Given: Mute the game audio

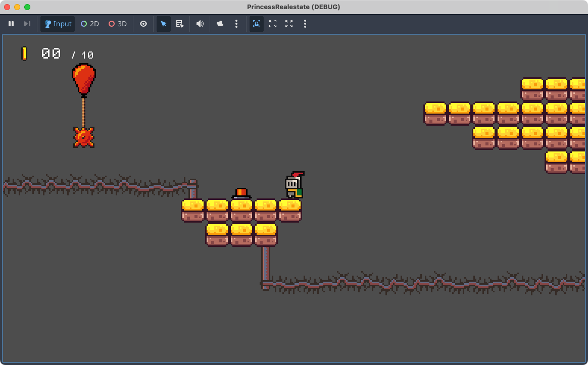Looking at the screenshot, I should tap(200, 24).
